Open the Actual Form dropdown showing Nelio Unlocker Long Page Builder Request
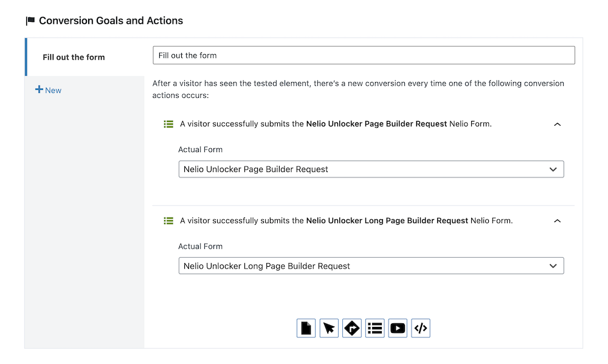The width and height of the screenshot is (608, 364). click(371, 266)
